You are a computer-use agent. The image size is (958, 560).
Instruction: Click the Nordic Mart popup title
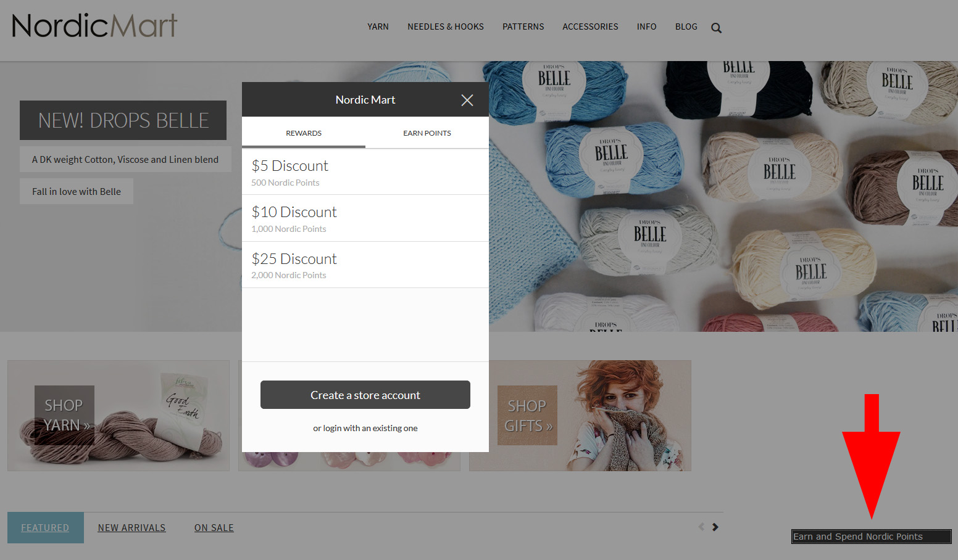365,100
